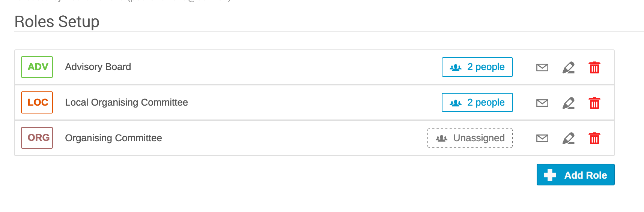
Task: Edit the Local Organising Committee role
Action: [569, 103]
